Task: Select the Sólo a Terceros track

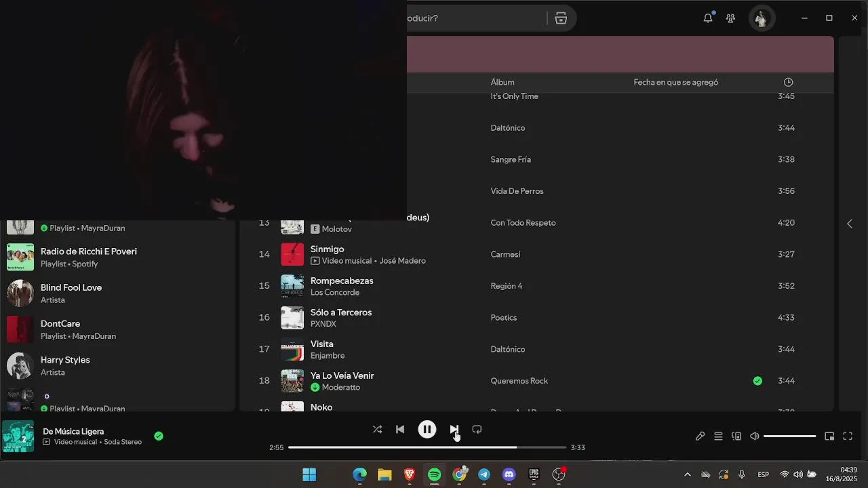Action: (341, 312)
